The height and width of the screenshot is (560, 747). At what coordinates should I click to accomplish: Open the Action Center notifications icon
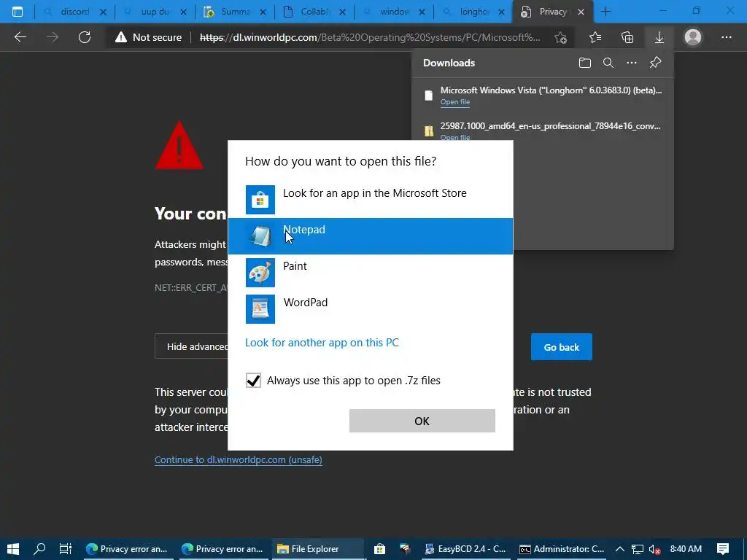(723, 549)
